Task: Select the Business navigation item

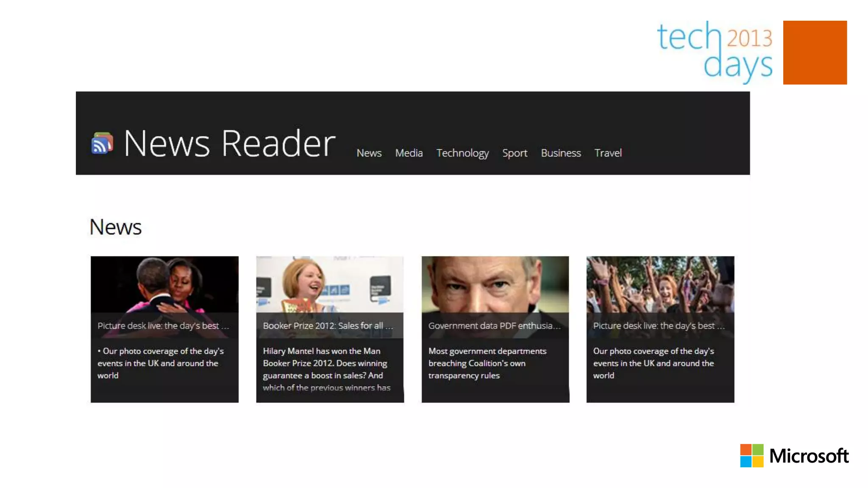Action: [560, 153]
